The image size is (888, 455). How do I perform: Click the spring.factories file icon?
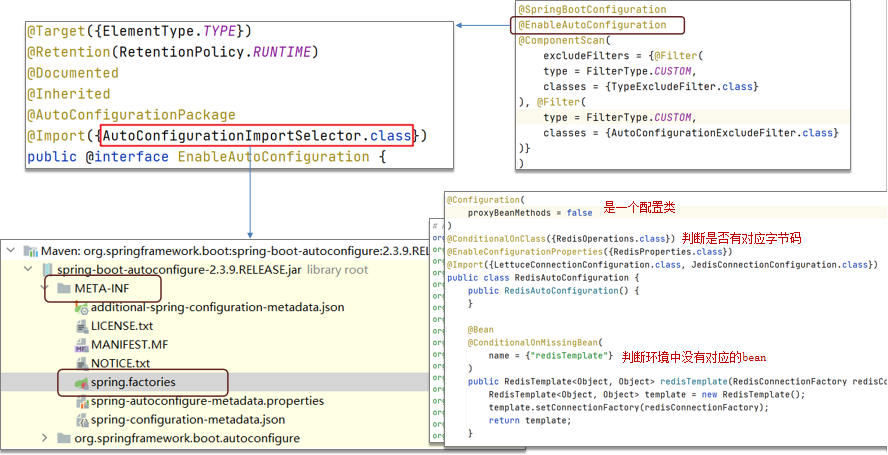[82, 382]
